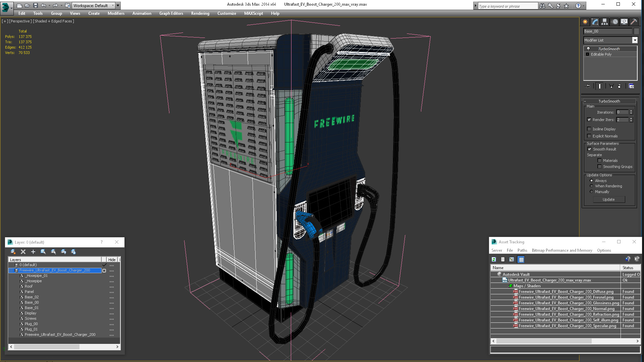Toggle Show End Result icon
644x362 pixels.
point(600,86)
